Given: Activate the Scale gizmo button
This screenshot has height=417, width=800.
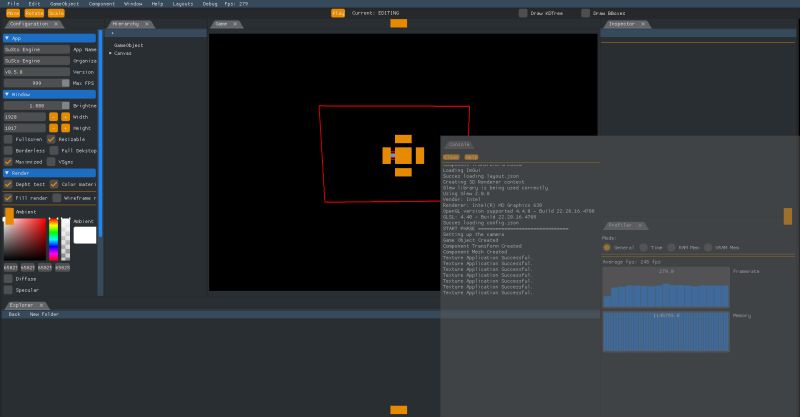Looking at the screenshot, I should click(56, 13).
